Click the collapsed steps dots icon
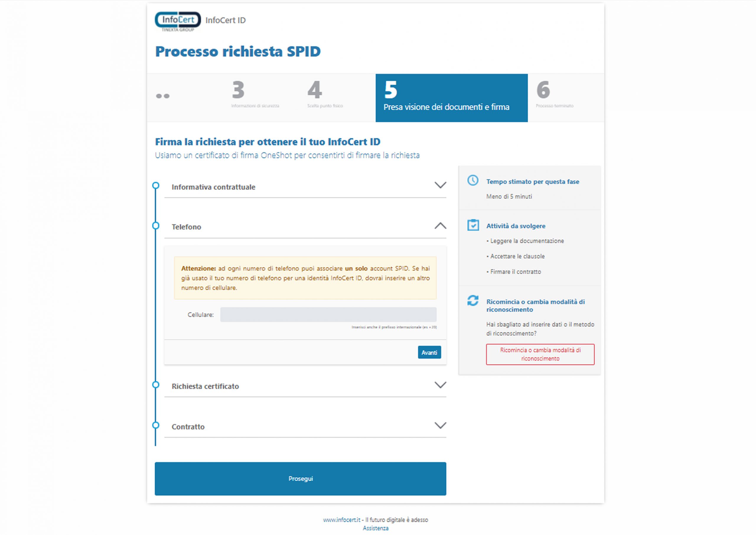This screenshot has height=535, width=756. [163, 96]
